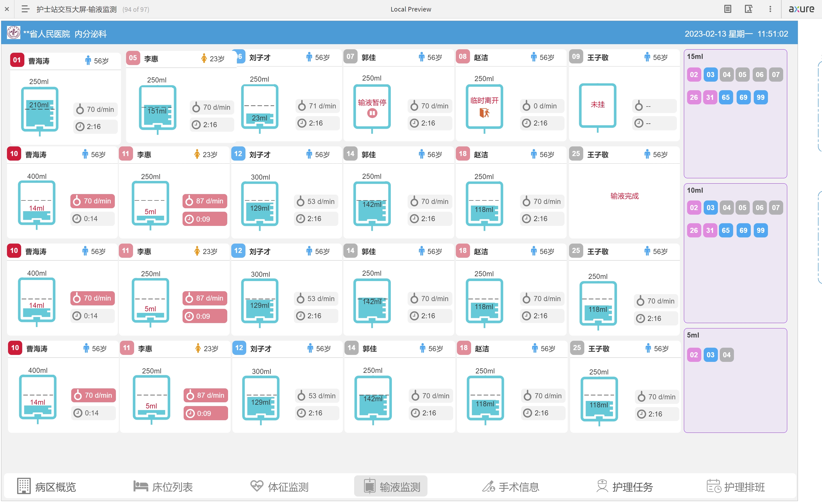Click the calendar icon beside 护理排班
The width and height of the screenshot is (822, 504).
[714, 486]
